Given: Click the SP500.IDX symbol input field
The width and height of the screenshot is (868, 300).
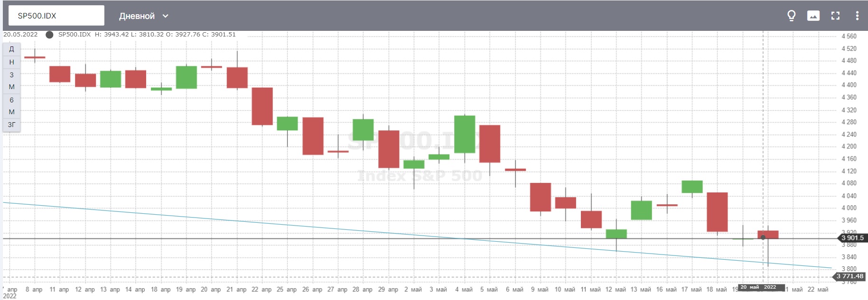Looking at the screenshot, I should pyautogui.click(x=54, y=16).
